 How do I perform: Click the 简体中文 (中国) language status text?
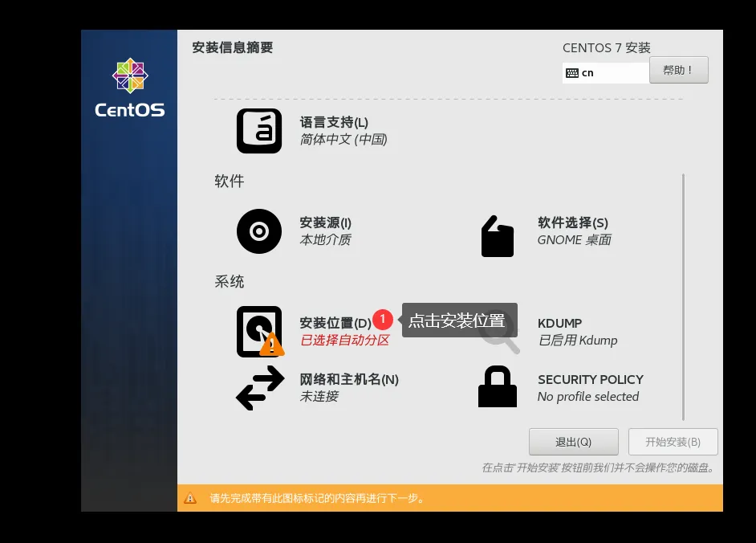[343, 140]
